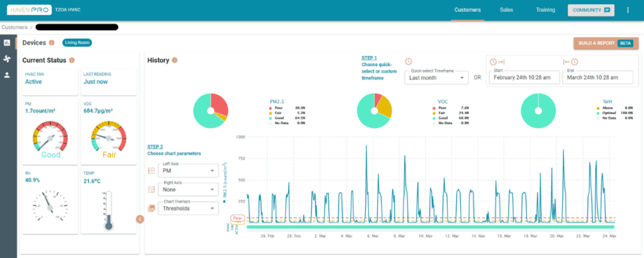The image size is (644, 258).
Task: Open the vertical three-dot more menu
Action: 628,10
